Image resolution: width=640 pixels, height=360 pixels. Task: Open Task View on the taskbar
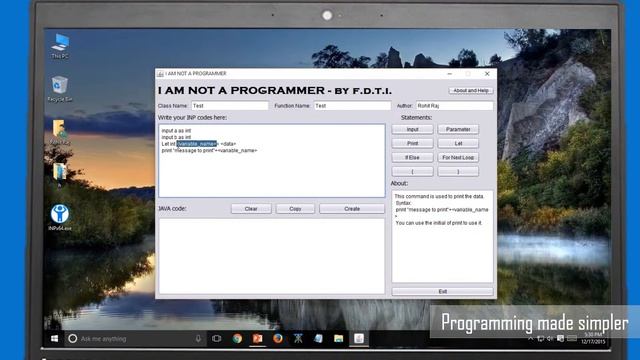217,338
